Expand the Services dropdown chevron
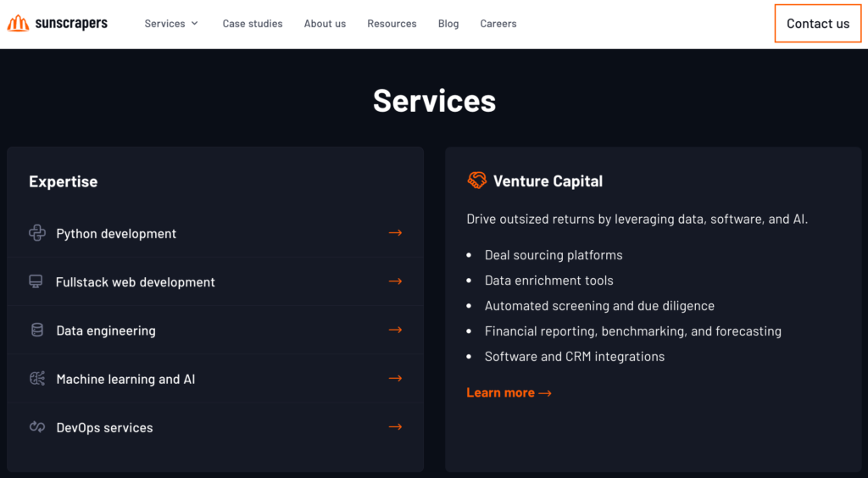The height and width of the screenshot is (478, 868). point(194,23)
